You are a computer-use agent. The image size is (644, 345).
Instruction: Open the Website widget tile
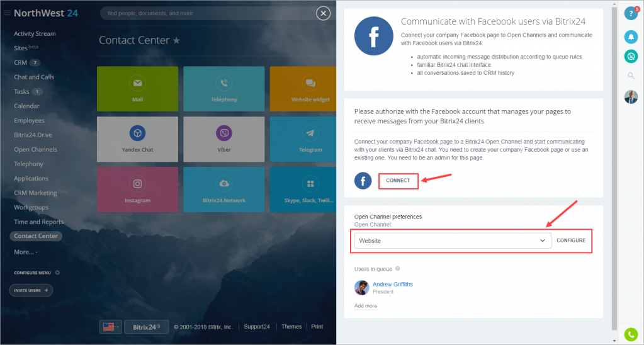click(303, 89)
